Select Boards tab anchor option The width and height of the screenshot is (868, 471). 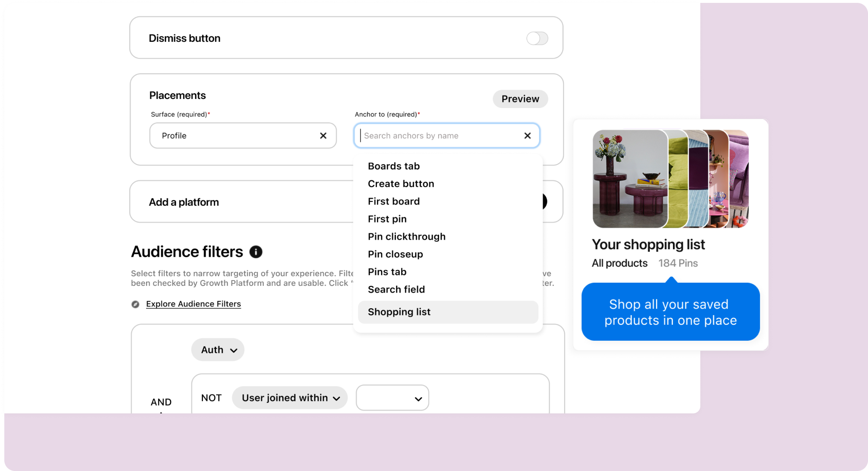[x=394, y=166]
